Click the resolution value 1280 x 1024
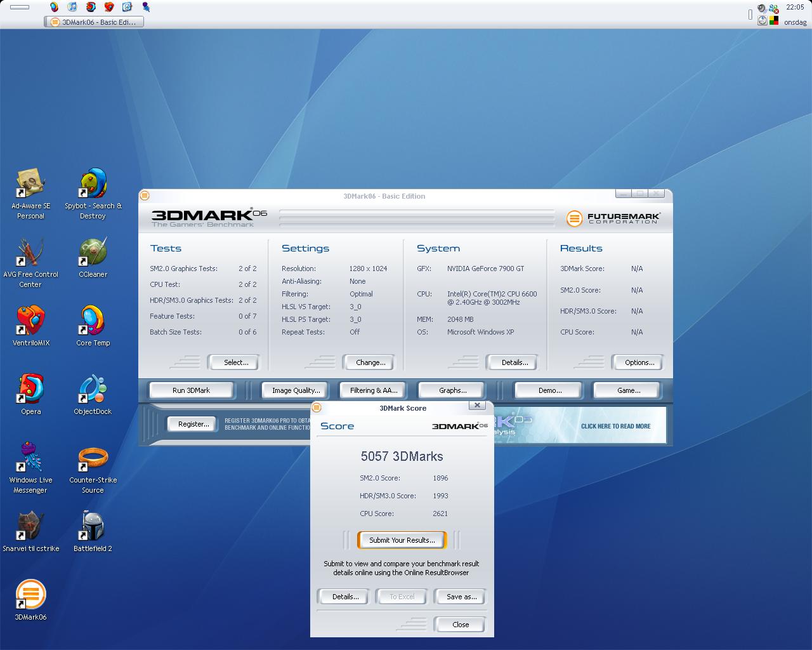Screen dimensions: 812x650 coord(368,269)
